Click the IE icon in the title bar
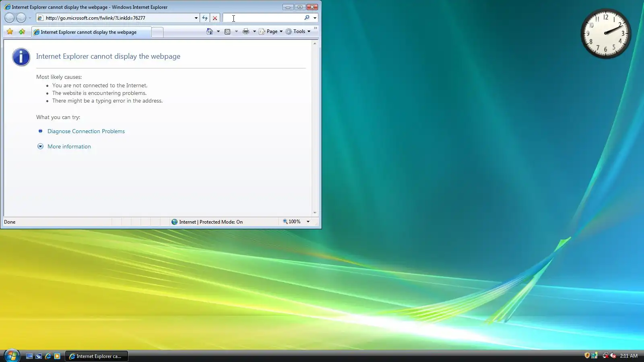 [x=7, y=7]
